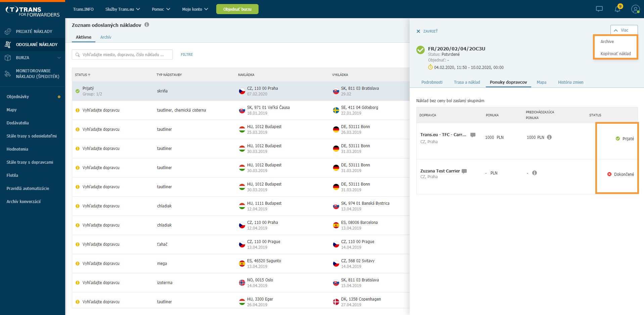Viewport: 644px width, 315px height.
Task: Select the Ponuky dopravcov tab
Action: [508, 82]
